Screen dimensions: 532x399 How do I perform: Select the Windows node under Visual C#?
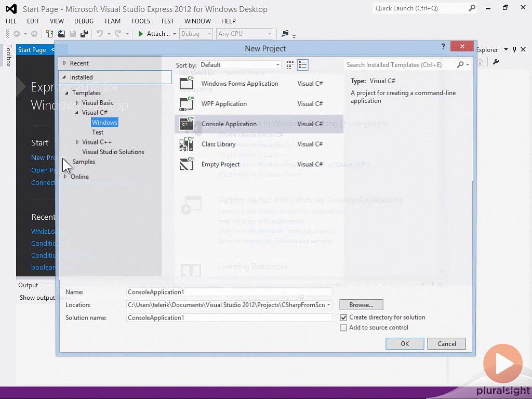coord(104,123)
